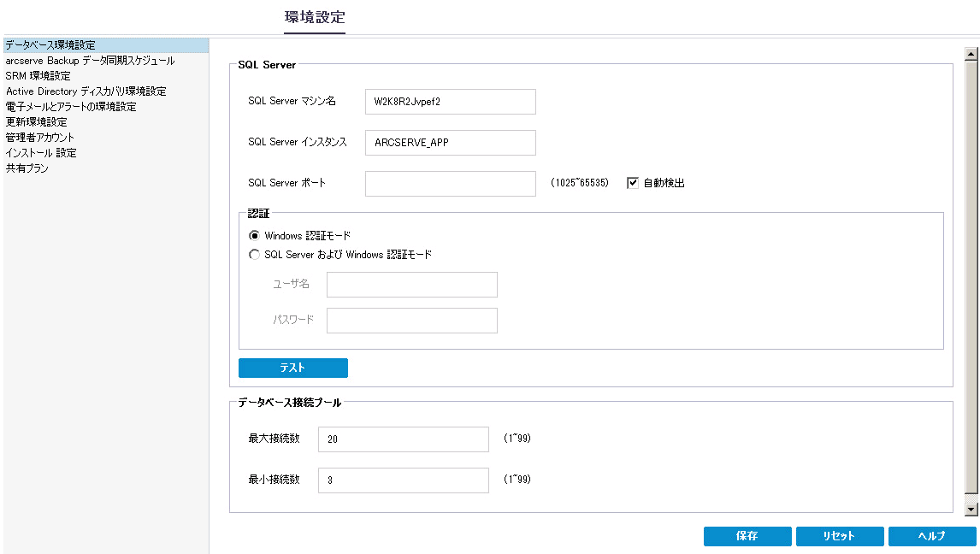
Task: Select SRM 環境設定 in the sidebar
Action: point(38,76)
